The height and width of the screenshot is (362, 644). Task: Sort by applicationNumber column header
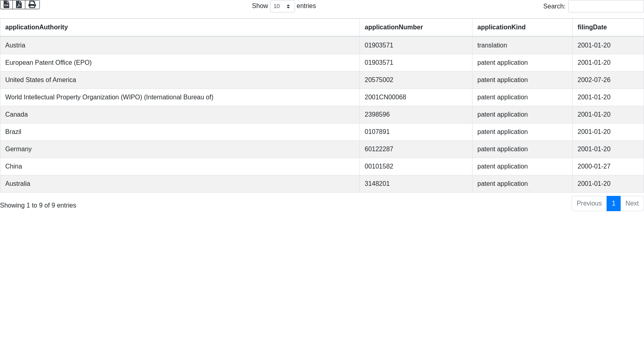click(x=394, y=27)
